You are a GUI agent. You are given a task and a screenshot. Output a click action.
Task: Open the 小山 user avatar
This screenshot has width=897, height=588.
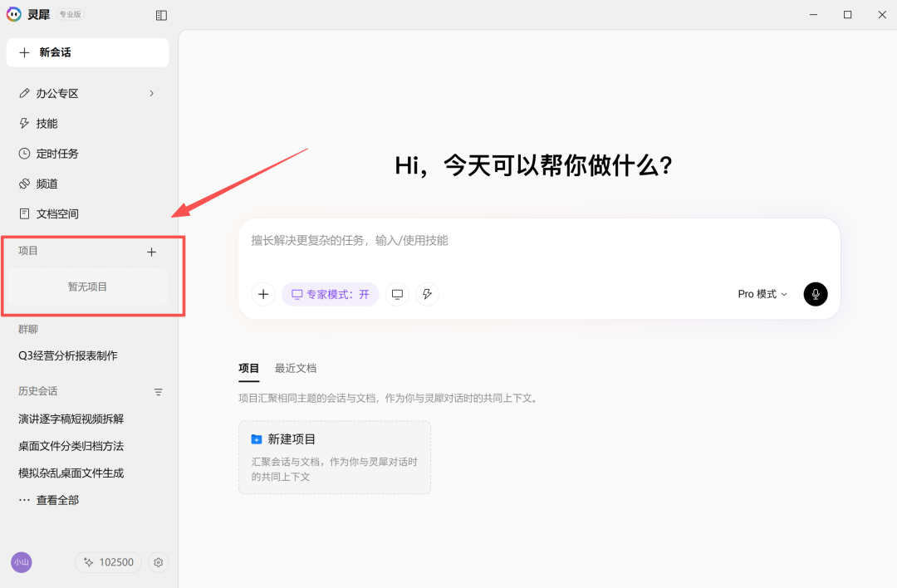(22, 562)
